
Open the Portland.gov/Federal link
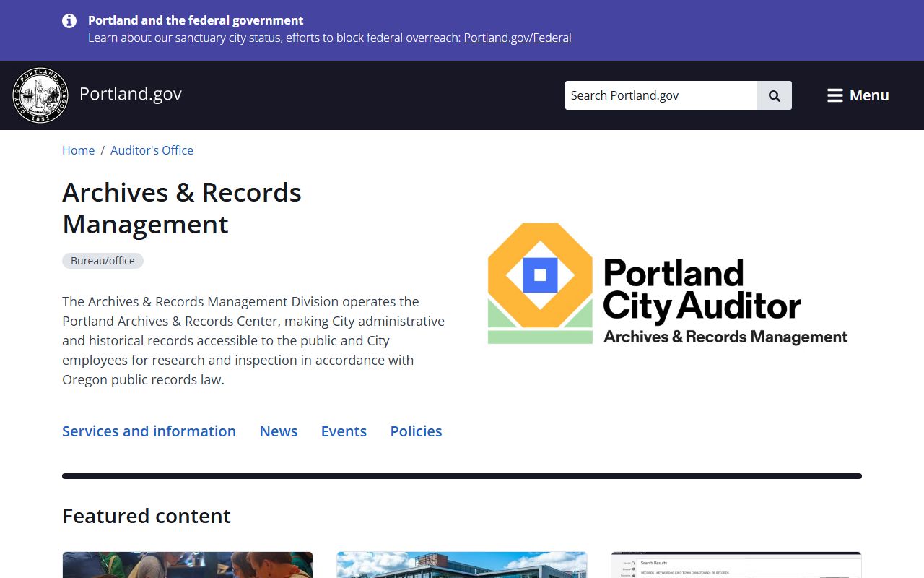(518, 38)
